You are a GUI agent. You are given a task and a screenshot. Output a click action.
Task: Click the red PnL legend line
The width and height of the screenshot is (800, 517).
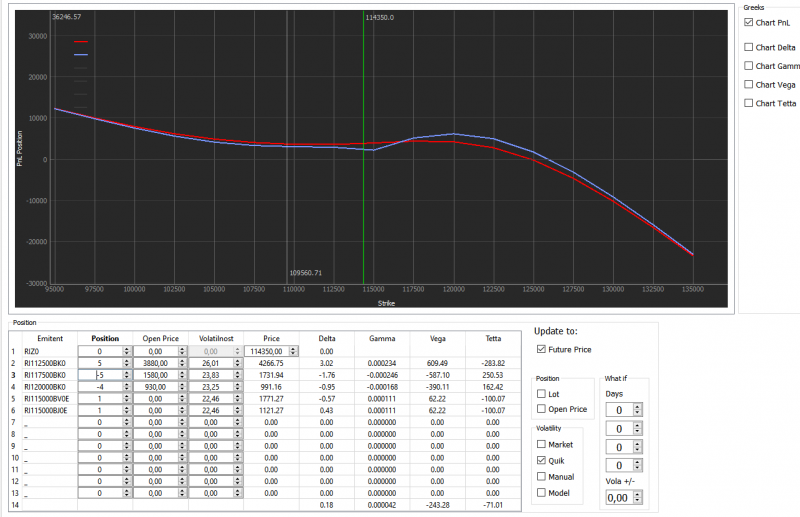coord(81,42)
